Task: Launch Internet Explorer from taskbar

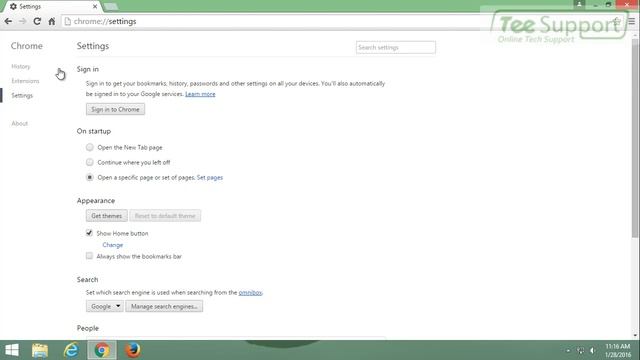Action: (x=71, y=350)
